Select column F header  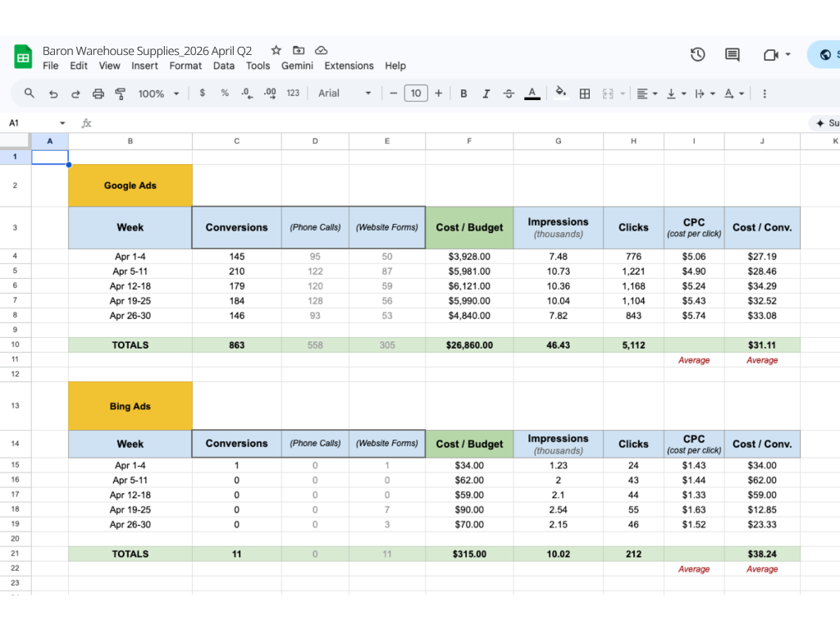(469, 141)
